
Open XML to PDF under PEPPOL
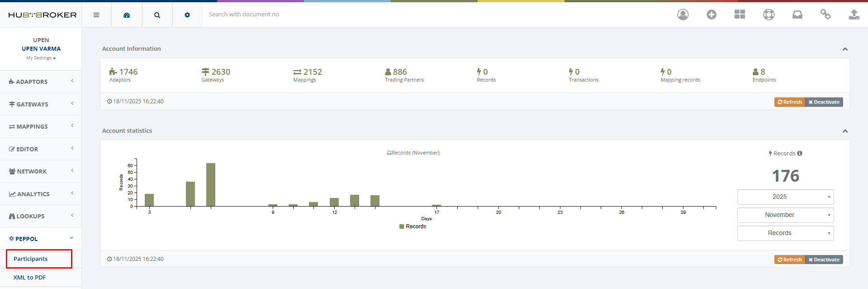(x=29, y=277)
